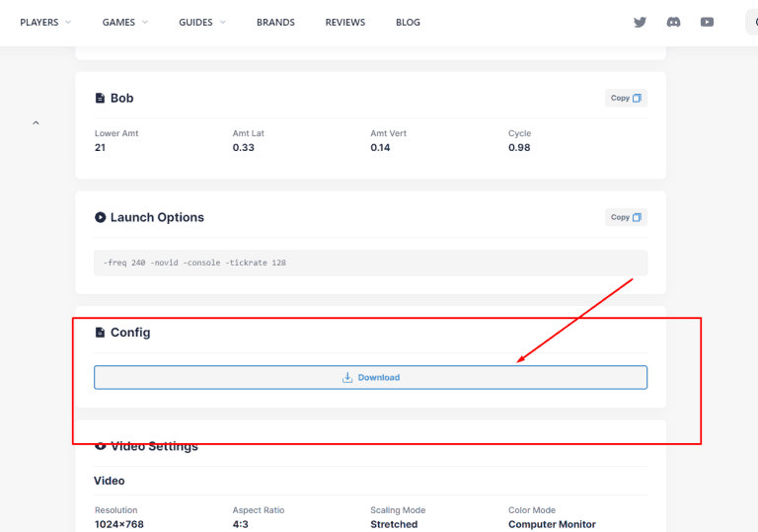Expand the PLAYERS dropdown menu
The height and width of the screenshot is (532, 758).
coord(45,22)
